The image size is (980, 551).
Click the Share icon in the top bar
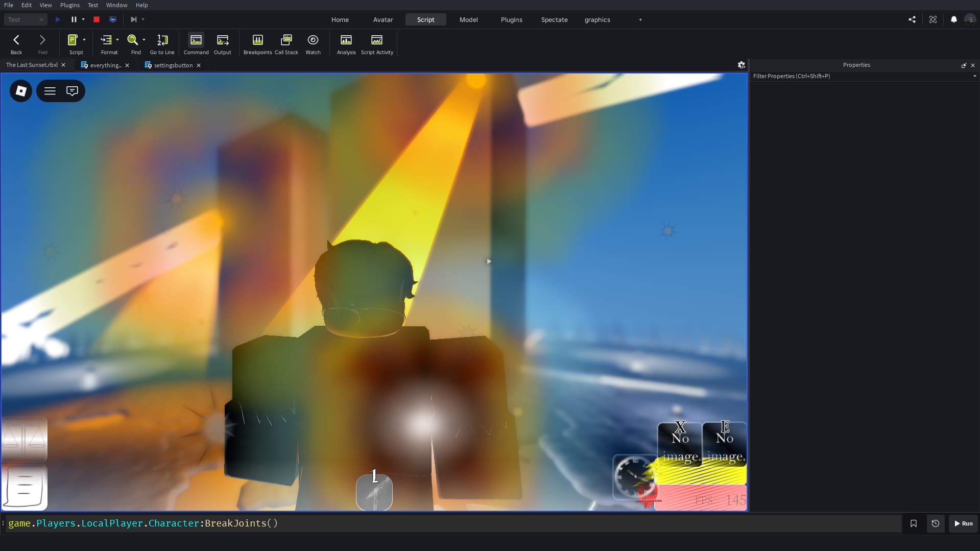[912, 19]
